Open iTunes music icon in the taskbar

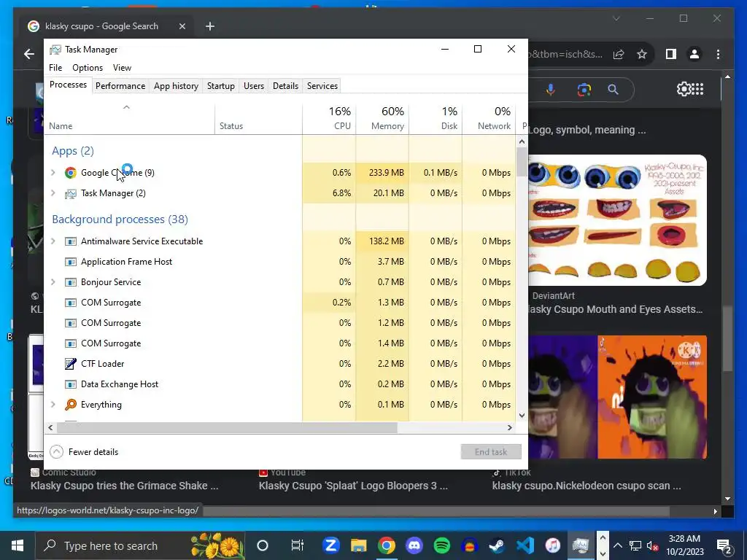coord(553,545)
